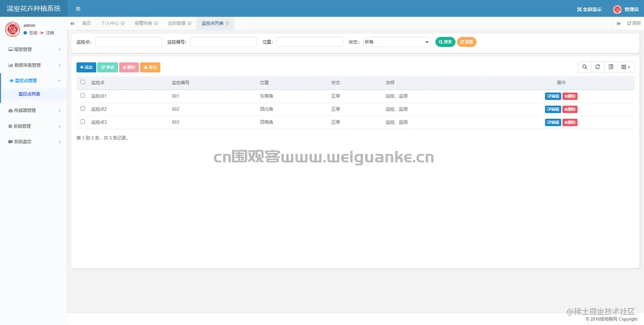The image size is (644, 325).
Task: Click the green 搜索 search button
Action: (x=445, y=42)
